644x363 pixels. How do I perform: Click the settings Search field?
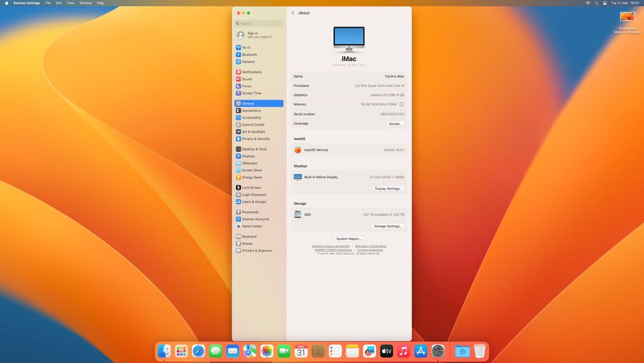tap(259, 23)
